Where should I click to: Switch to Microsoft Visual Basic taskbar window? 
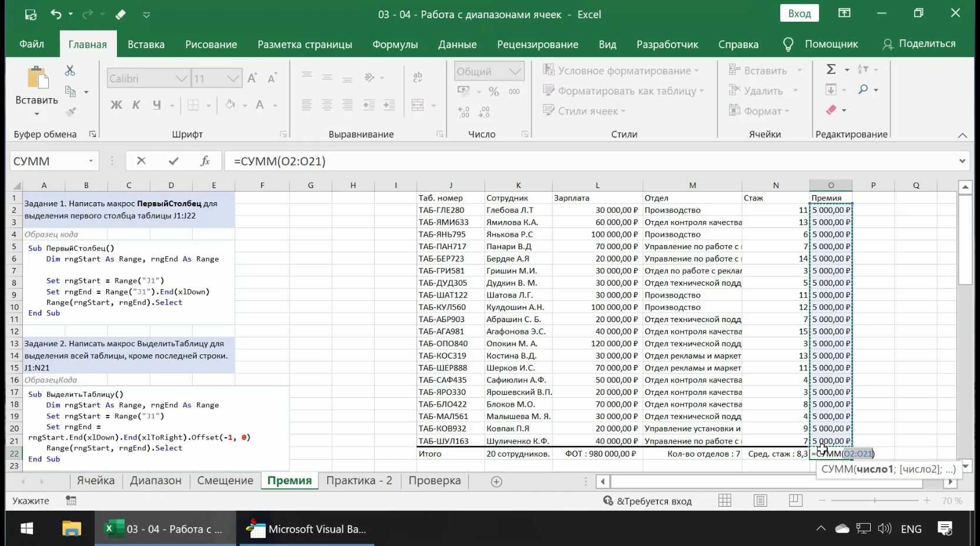(x=306, y=529)
